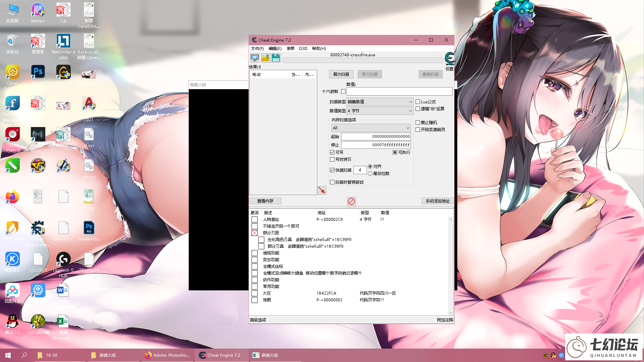Toggle 十六进制 hex checkbox
Viewport: 644px width, 362px height.
343,91
